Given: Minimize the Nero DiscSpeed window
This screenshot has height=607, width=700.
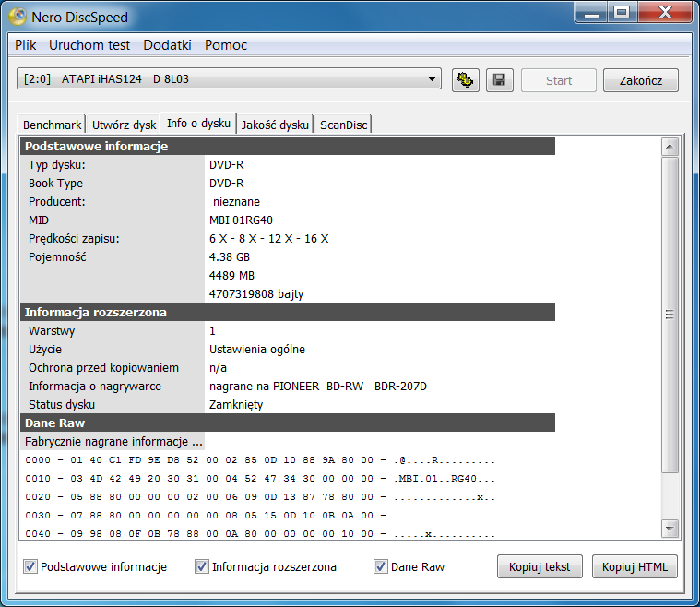Looking at the screenshot, I should [591, 13].
